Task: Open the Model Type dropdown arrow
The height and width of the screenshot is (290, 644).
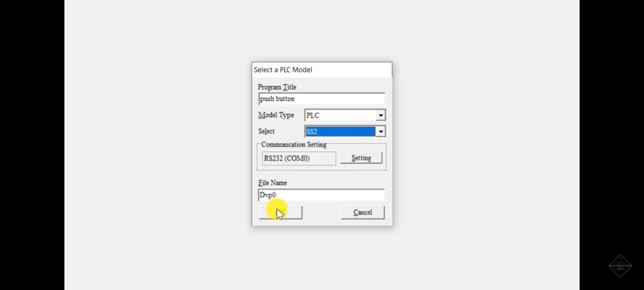Action: [x=380, y=115]
